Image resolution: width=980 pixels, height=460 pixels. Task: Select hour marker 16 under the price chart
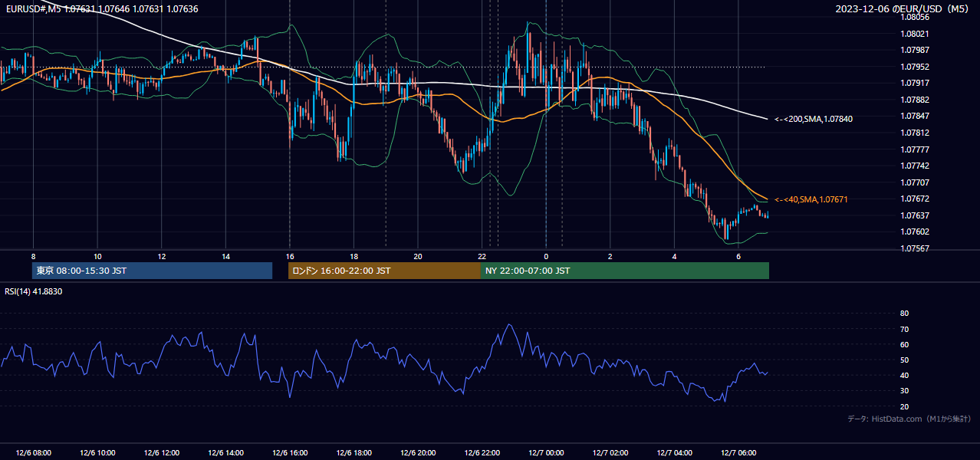point(290,256)
